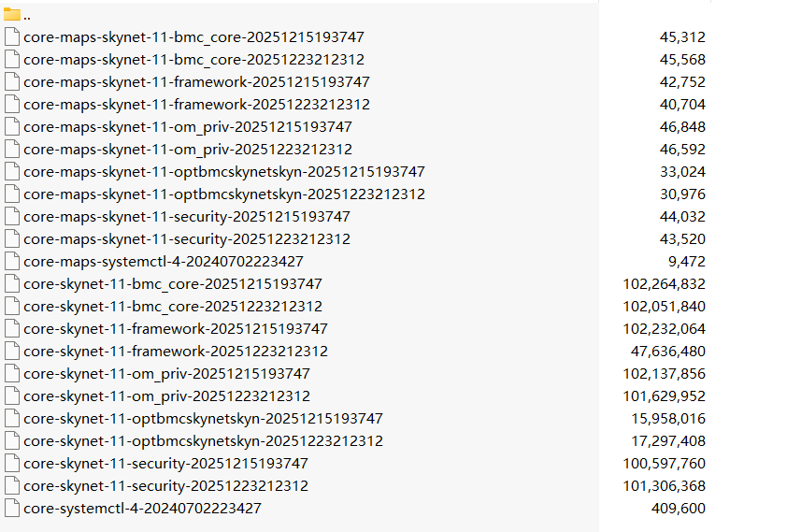Select core-maps-skynet-11-framework-20251223212312 entry

coord(196,105)
